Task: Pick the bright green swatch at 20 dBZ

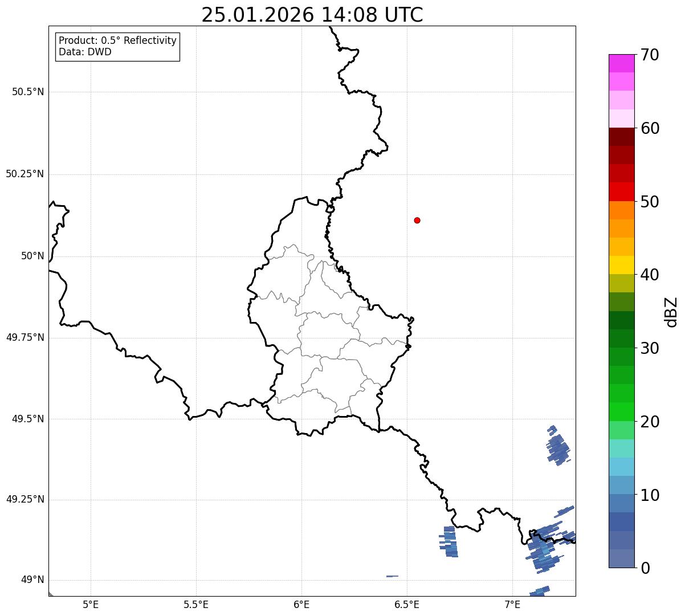Action: click(x=621, y=412)
